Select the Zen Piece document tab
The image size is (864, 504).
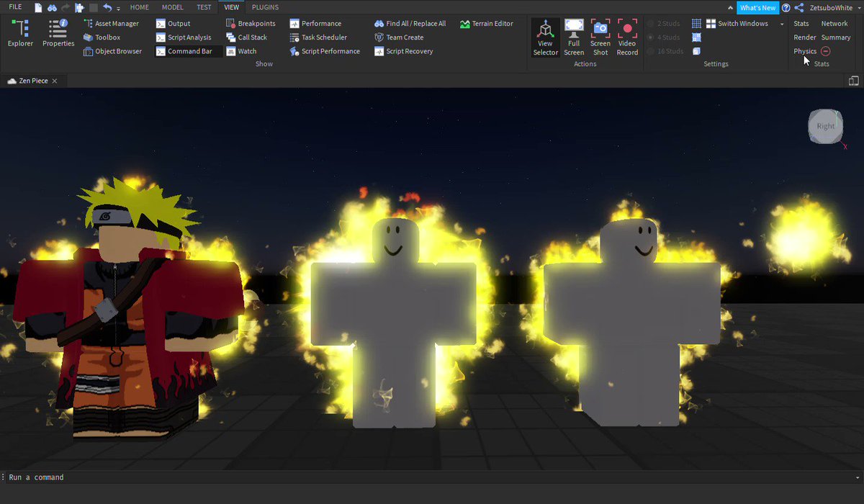click(x=33, y=81)
